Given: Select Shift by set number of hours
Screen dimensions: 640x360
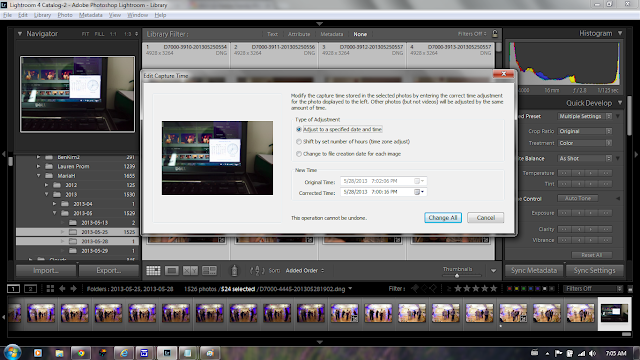Looking at the screenshot, I should (353, 142).
